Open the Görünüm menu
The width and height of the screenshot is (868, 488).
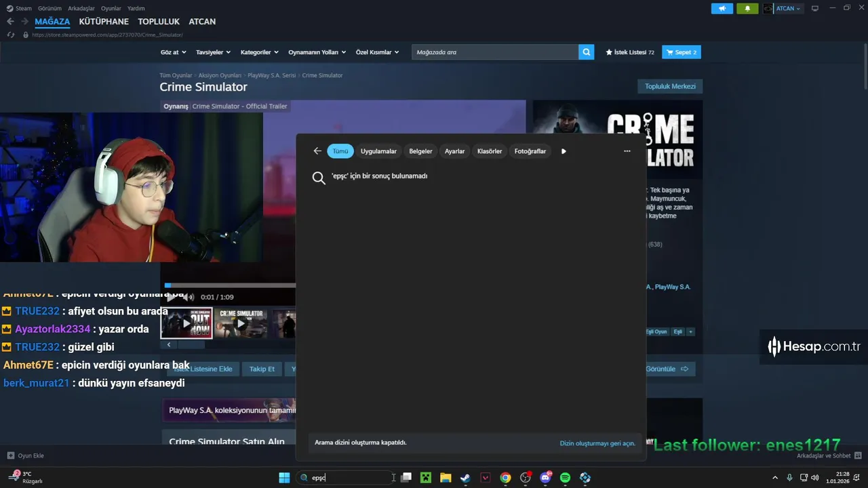50,8
